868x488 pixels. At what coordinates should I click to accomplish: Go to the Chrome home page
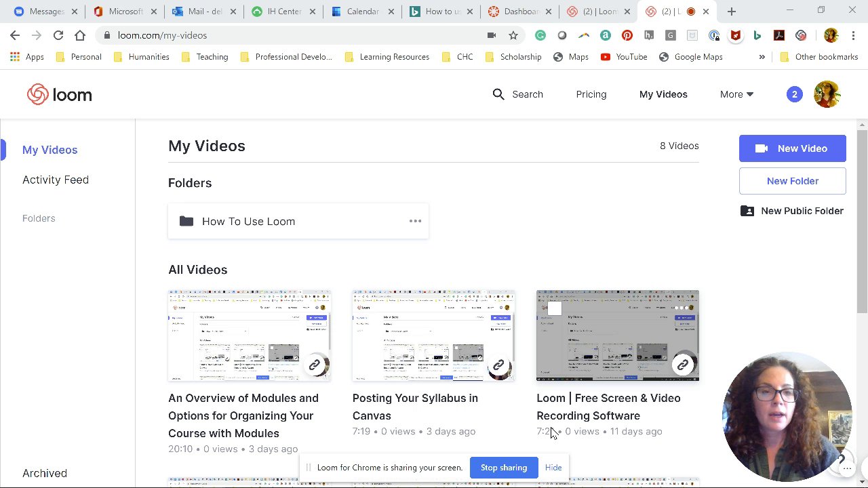coord(80,35)
